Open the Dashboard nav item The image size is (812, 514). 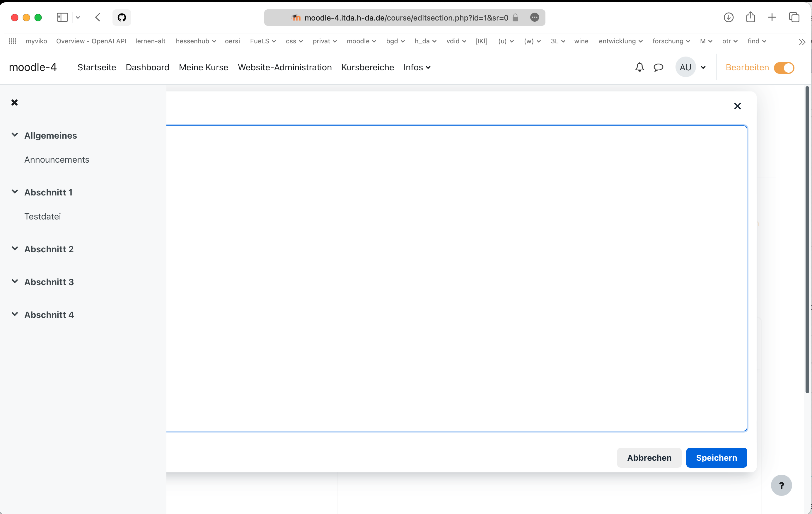[x=147, y=67]
